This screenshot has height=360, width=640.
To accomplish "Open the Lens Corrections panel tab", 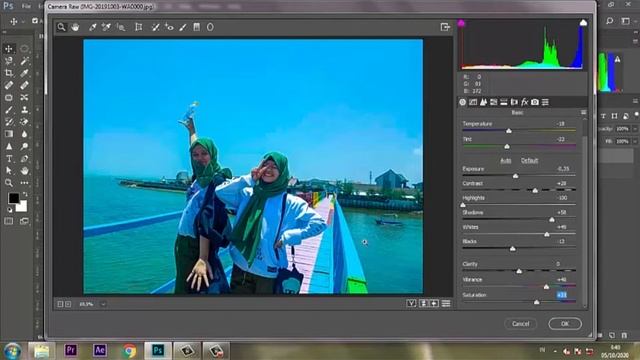I will coord(514,102).
